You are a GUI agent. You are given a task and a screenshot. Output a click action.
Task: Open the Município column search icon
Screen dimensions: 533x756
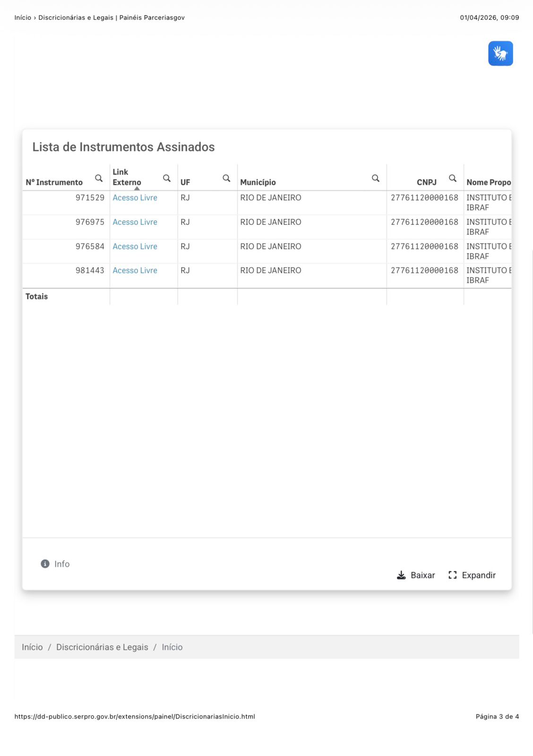376,178
